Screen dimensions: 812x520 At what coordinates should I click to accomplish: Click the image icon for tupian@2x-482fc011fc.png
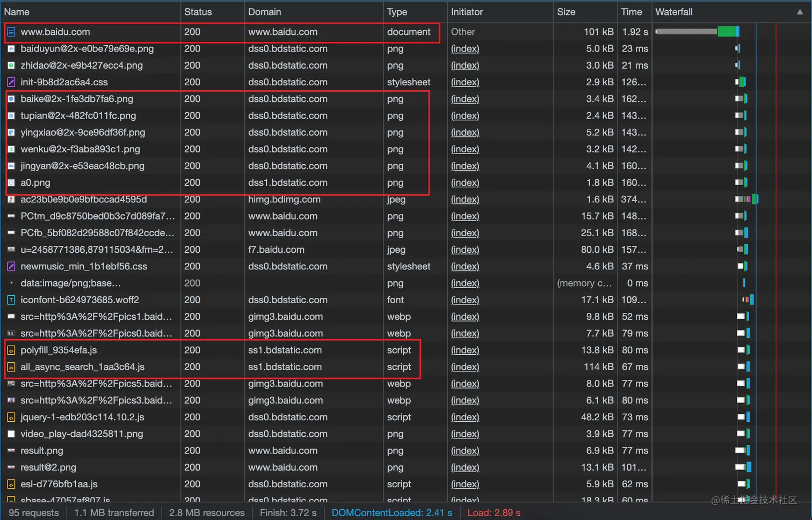pyautogui.click(x=11, y=115)
